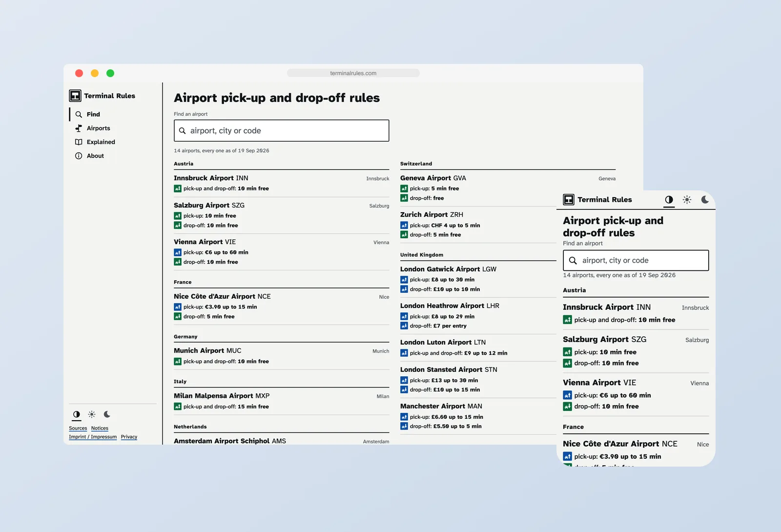Open the Find menu item
Image resolution: width=781 pixels, height=532 pixels.
pyautogui.click(x=93, y=114)
